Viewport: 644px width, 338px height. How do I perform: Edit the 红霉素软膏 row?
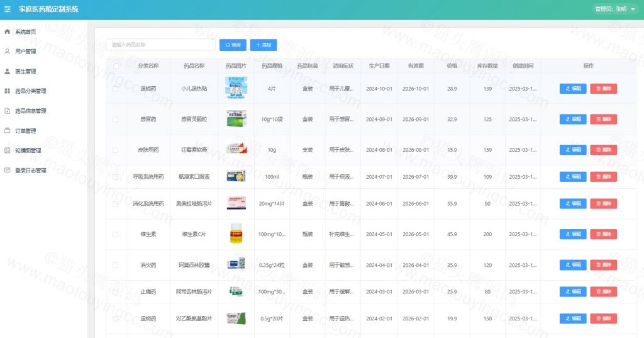(x=573, y=150)
